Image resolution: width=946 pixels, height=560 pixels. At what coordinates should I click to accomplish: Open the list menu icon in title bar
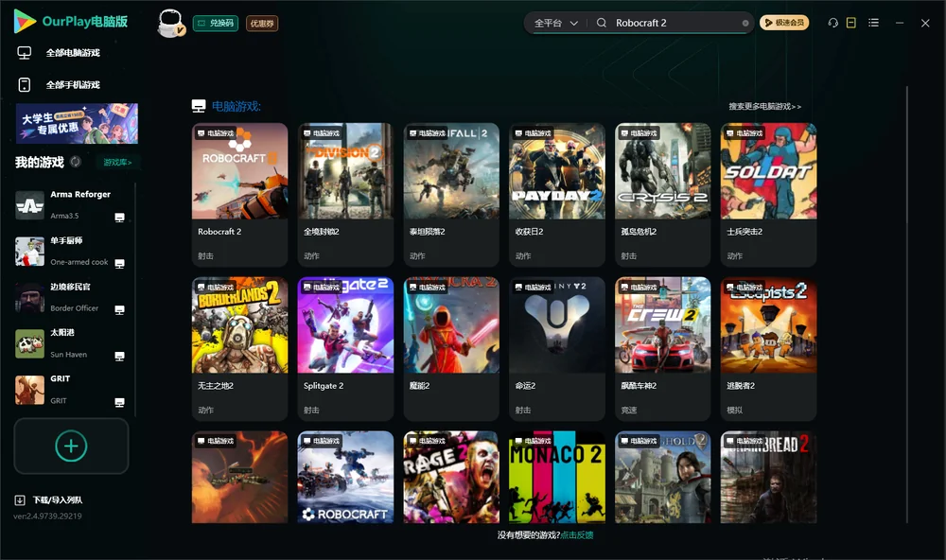(x=873, y=23)
